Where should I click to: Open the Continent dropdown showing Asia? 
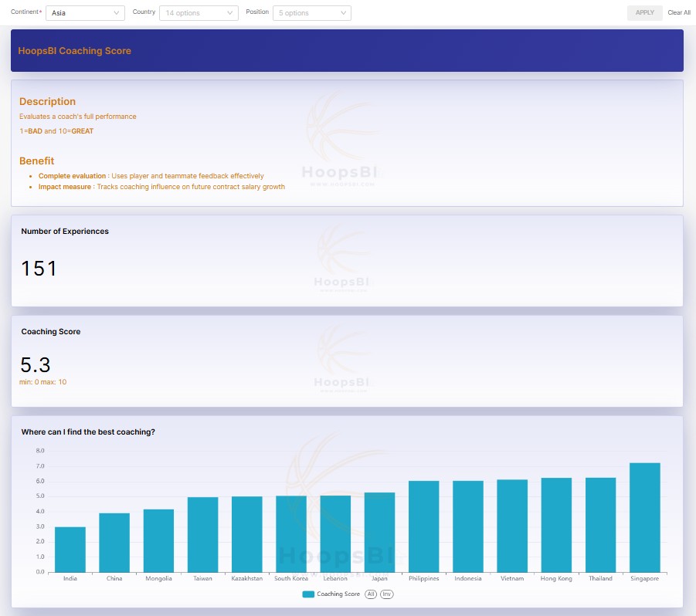tap(83, 13)
